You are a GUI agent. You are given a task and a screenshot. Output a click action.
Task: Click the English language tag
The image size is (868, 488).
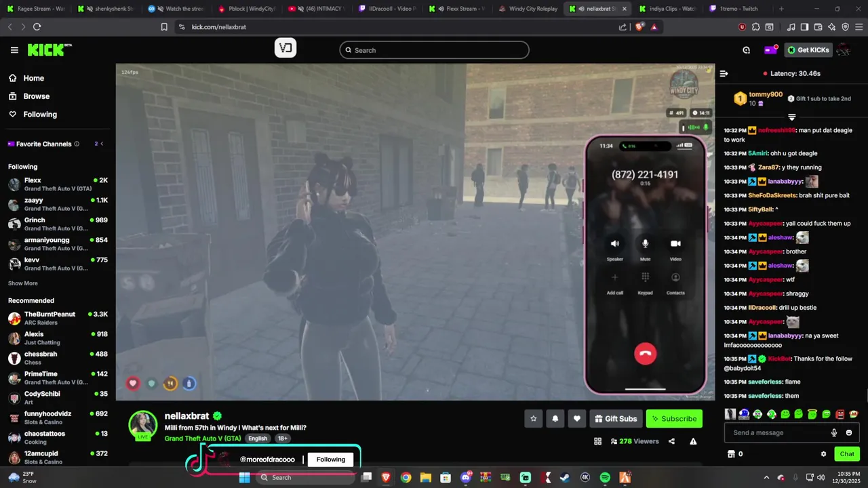point(258,439)
